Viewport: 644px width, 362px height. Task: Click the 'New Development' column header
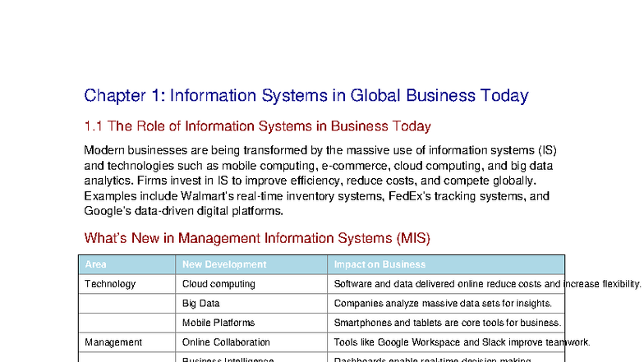pyautogui.click(x=251, y=264)
